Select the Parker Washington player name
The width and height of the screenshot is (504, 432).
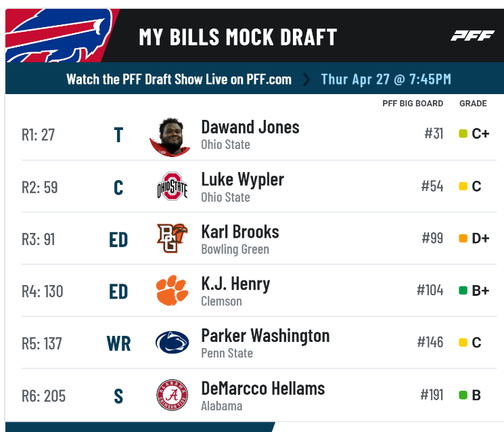265,336
